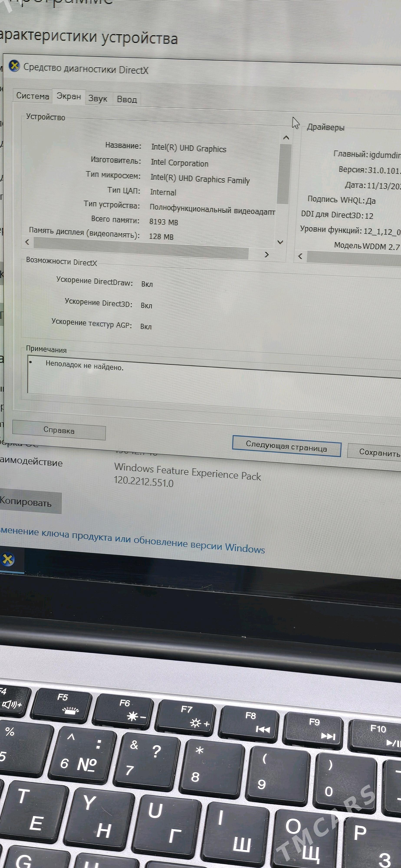Click the left scroll arrow in the Драйверы panel

point(300,256)
